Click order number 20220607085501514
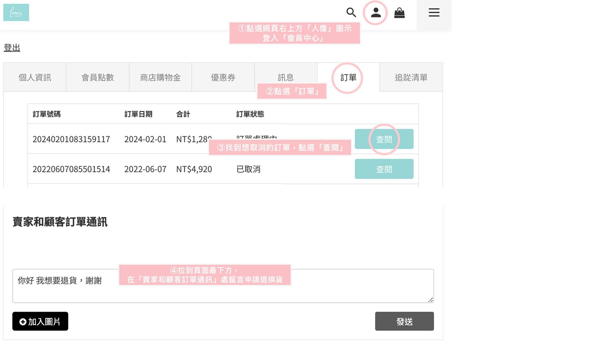 (71, 169)
